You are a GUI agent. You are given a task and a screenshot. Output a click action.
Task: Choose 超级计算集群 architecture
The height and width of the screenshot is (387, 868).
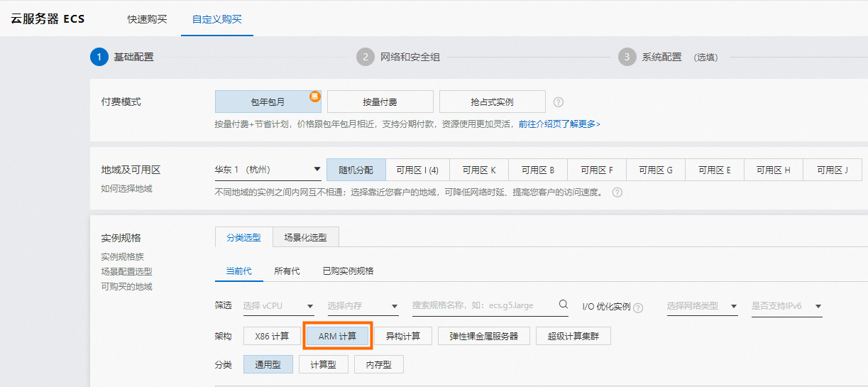(x=573, y=336)
